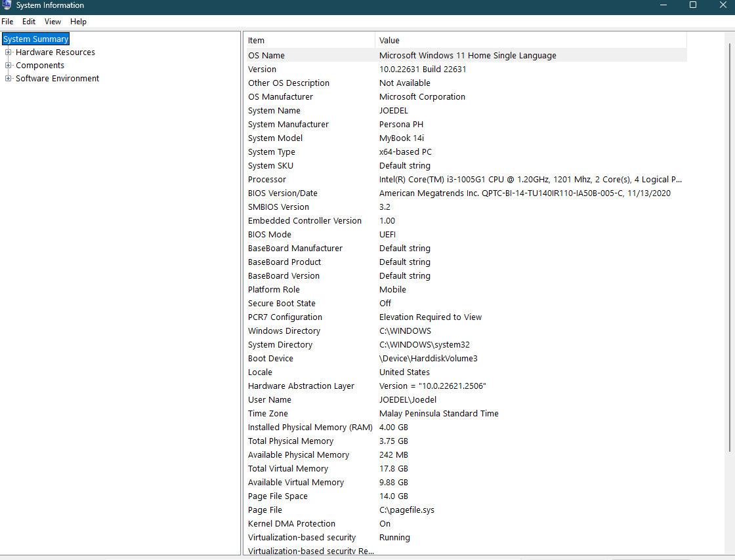Select the Windows Directory row
735x560 pixels.
pyautogui.click(x=467, y=330)
